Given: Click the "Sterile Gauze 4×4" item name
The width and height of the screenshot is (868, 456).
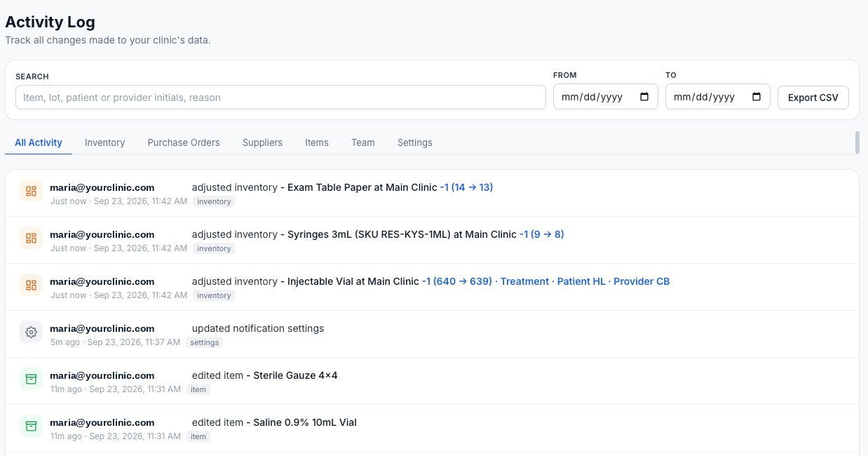Looking at the screenshot, I should pos(295,375).
